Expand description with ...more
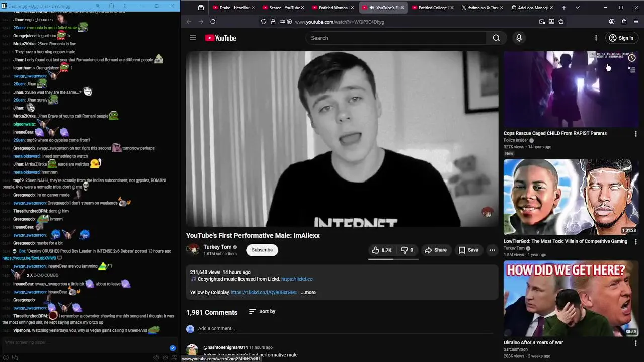 click(x=308, y=293)
